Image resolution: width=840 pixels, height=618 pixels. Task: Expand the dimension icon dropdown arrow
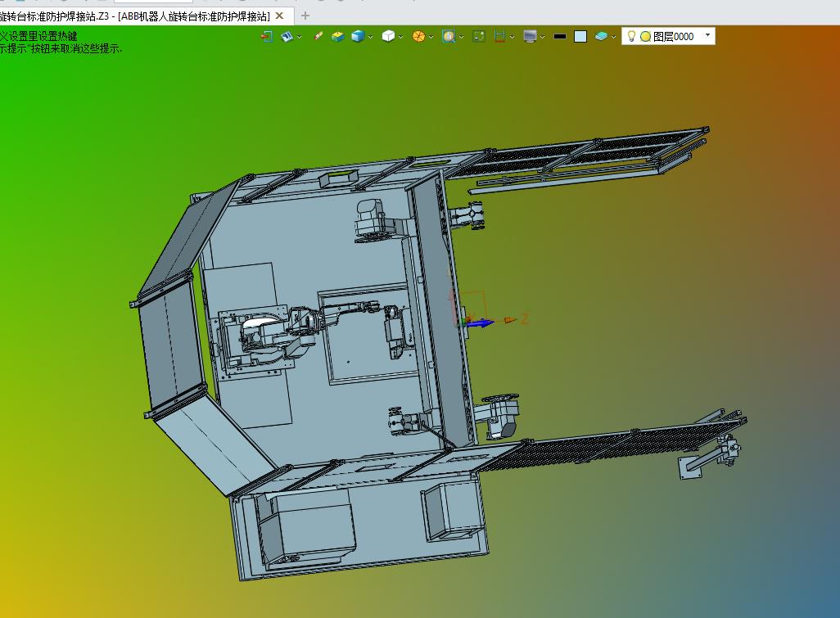click(x=513, y=37)
